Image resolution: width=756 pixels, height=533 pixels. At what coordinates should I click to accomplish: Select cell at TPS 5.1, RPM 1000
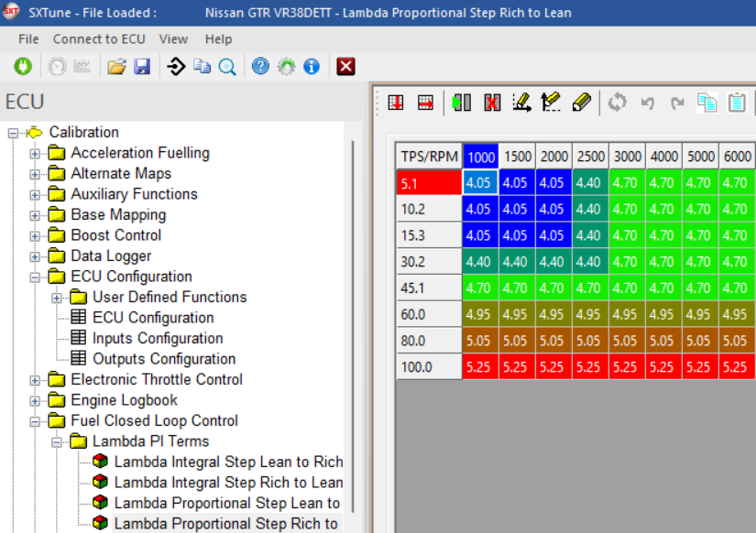tap(481, 182)
